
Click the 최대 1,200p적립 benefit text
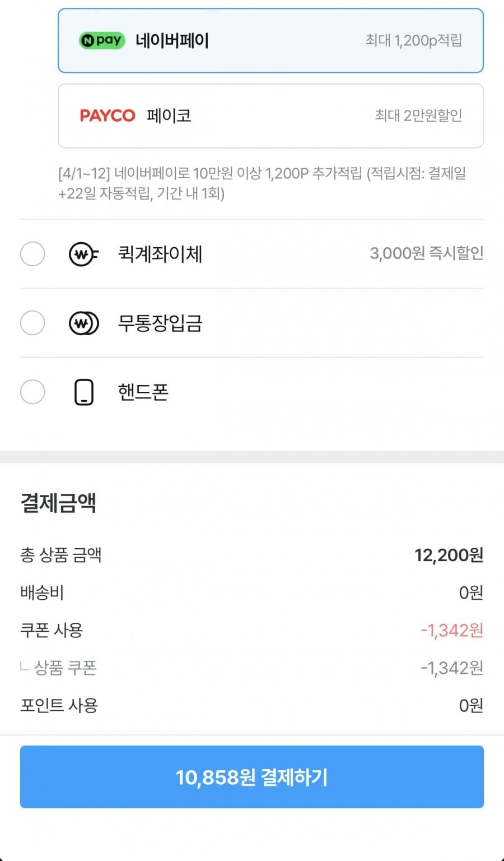(413, 40)
